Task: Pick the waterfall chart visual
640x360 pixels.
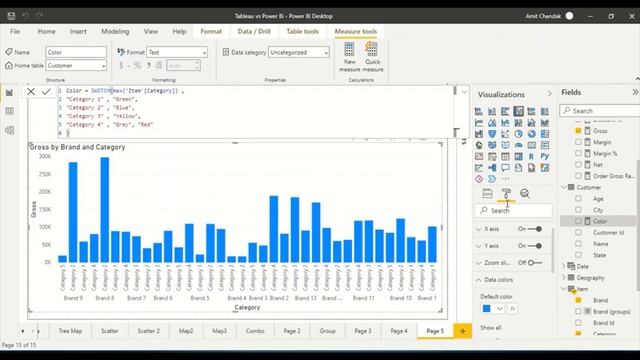Action: tap(479, 134)
